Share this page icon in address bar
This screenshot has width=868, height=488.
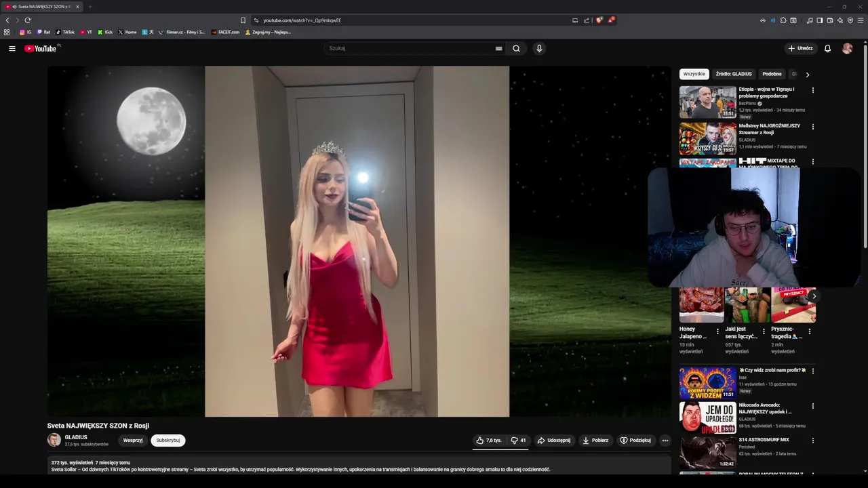(x=587, y=20)
